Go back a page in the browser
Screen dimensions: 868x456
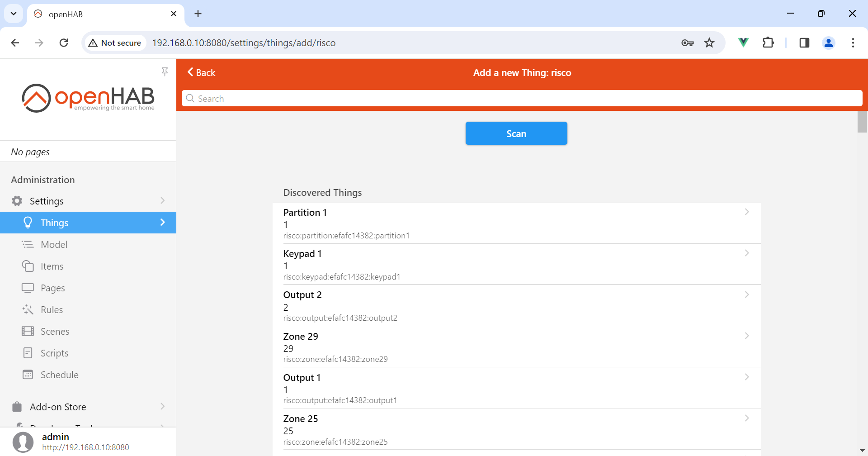pos(15,43)
